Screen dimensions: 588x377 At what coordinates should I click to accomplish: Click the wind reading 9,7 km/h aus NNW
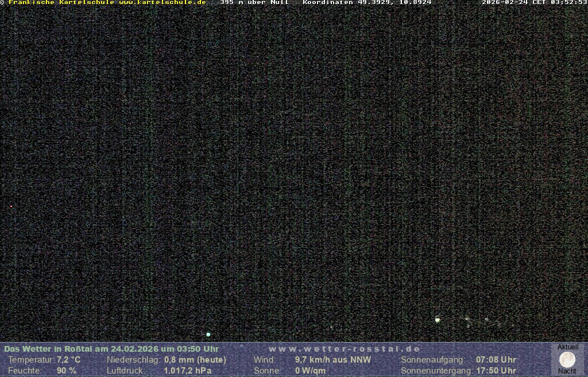coord(332,360)
